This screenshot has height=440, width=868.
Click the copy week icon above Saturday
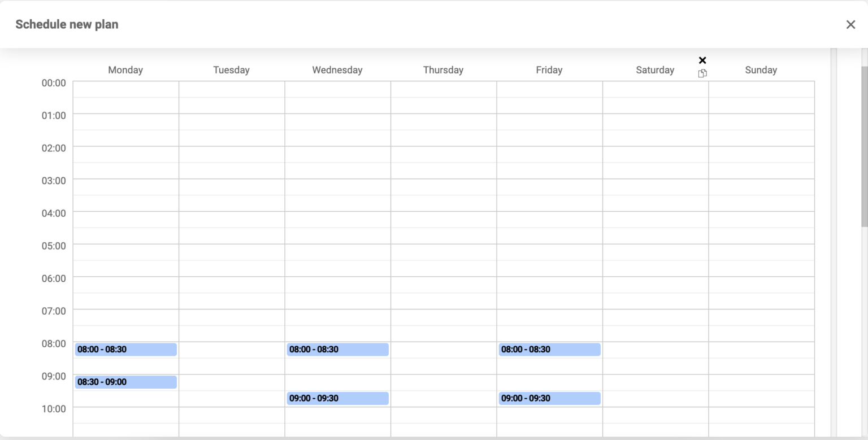click(702, 73)
